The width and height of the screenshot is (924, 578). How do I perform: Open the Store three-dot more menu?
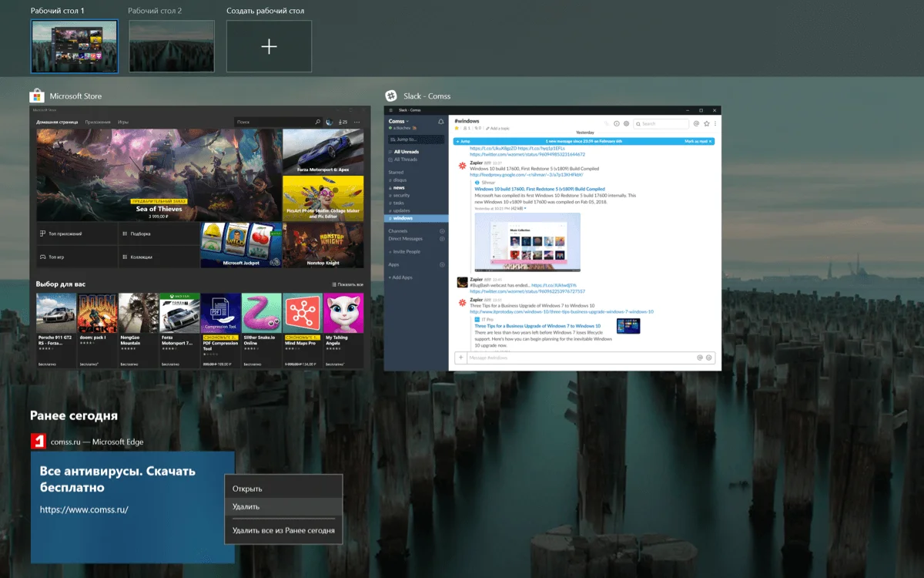[357, 123]
